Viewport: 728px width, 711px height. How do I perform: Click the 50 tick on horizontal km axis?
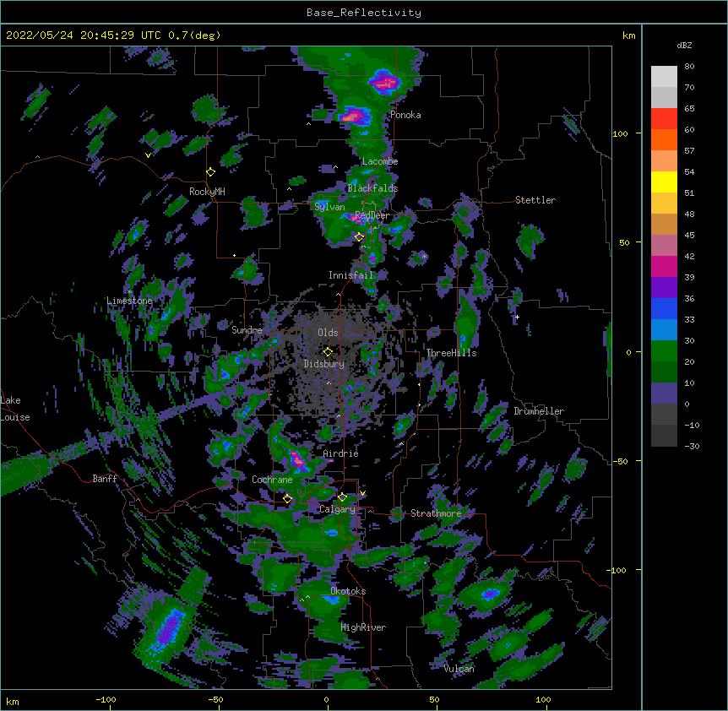(434, 699)
